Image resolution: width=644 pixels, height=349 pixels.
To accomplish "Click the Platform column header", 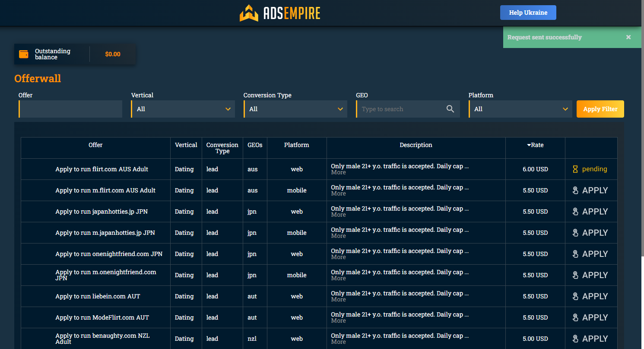I will (297, 145).
